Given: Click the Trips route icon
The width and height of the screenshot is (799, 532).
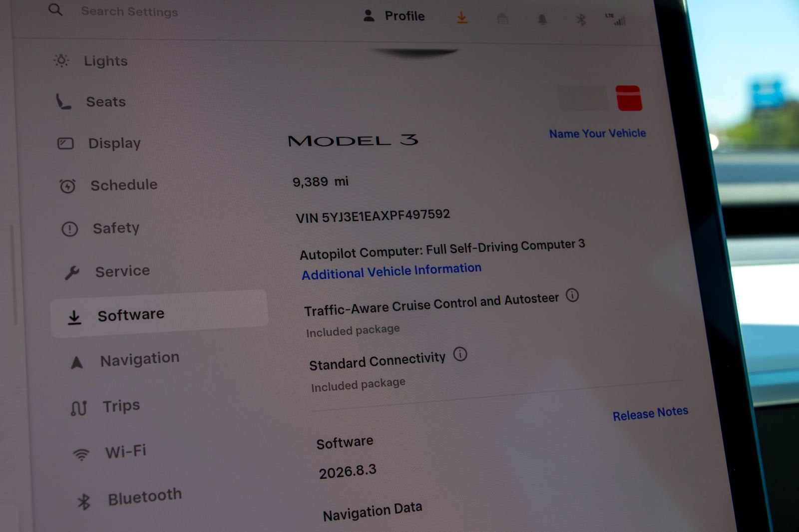Looking at the screenshot, I should 78,409.
